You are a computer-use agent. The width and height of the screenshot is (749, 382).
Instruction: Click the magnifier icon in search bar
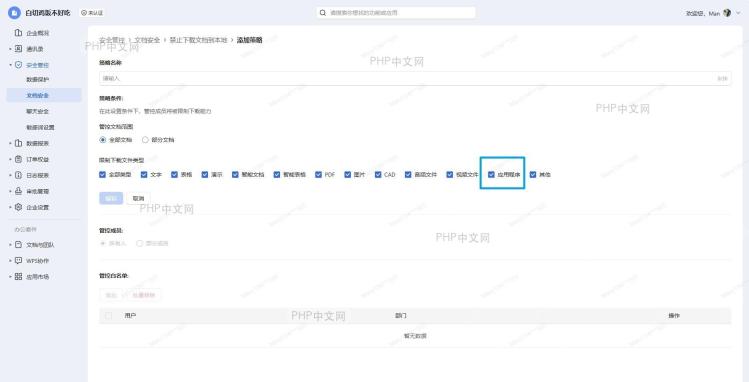point(323,12)
